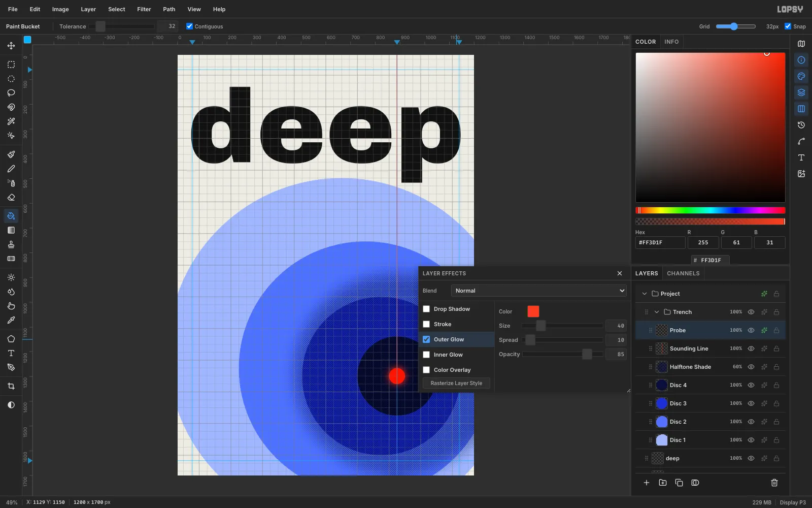Adjust the Grid size slider
This screenshot has width=812, height=508.
(736, 26)
